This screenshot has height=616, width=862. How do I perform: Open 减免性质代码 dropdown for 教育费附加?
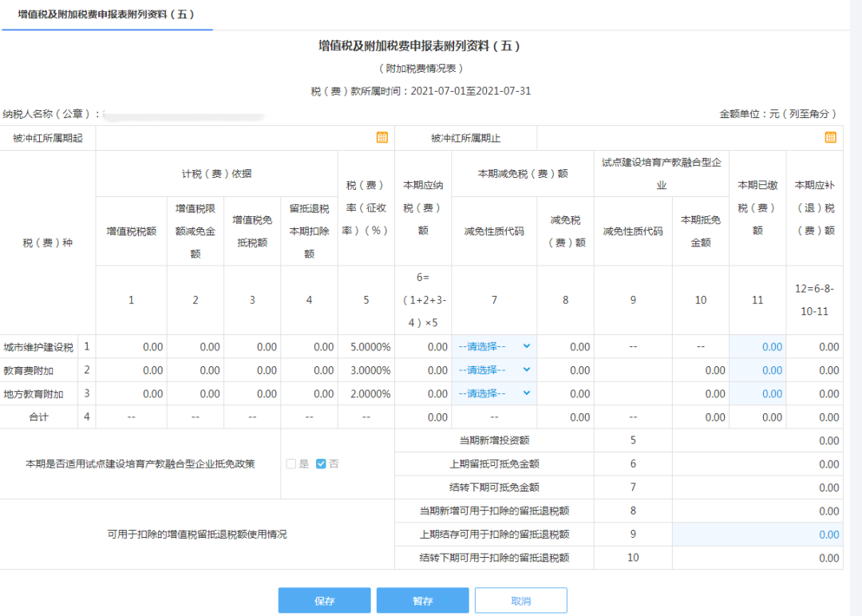[x=494, y=369]
